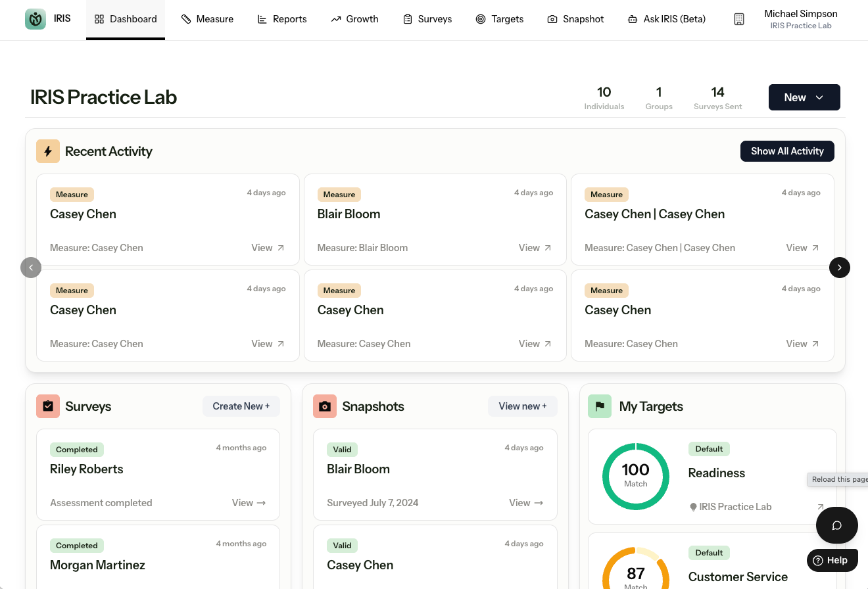
Task: Open Ask IRIS (Beta)
Action: pyautogui.click(x=667, y=19)
